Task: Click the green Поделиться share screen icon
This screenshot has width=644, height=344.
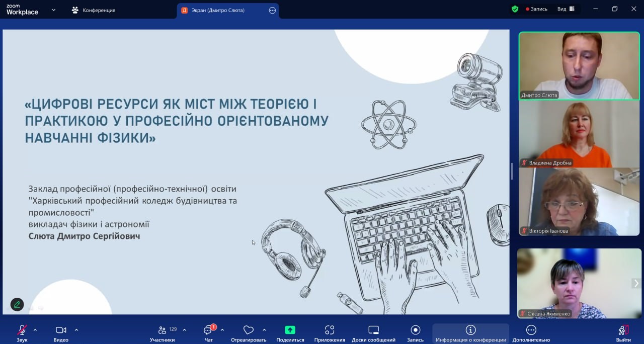Action: pos(290,330)
